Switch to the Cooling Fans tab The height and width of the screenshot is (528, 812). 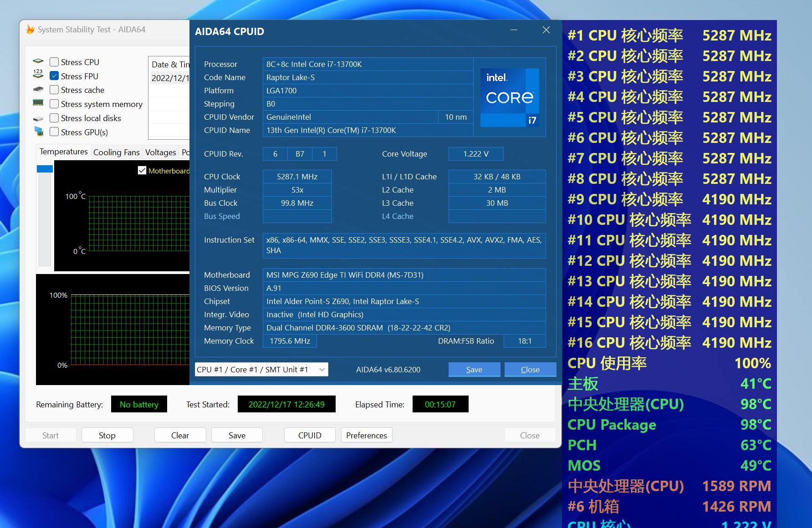tap(117, 152)
